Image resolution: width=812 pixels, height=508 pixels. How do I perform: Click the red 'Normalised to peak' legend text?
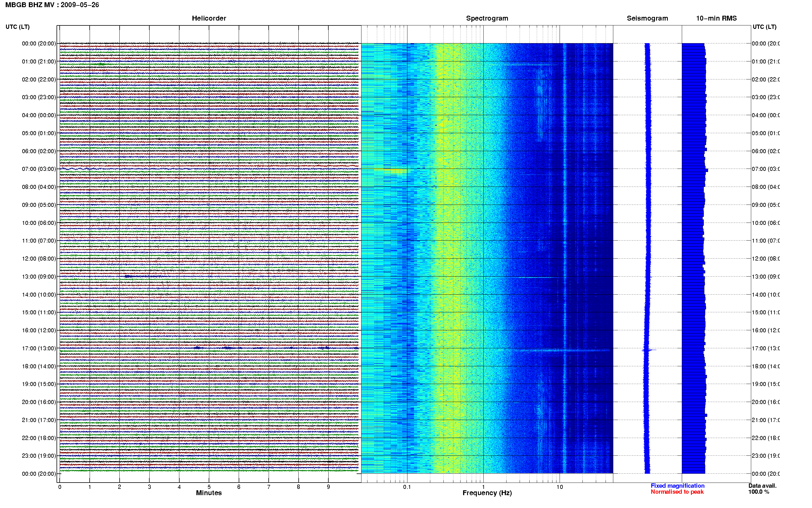coord(677,492)
